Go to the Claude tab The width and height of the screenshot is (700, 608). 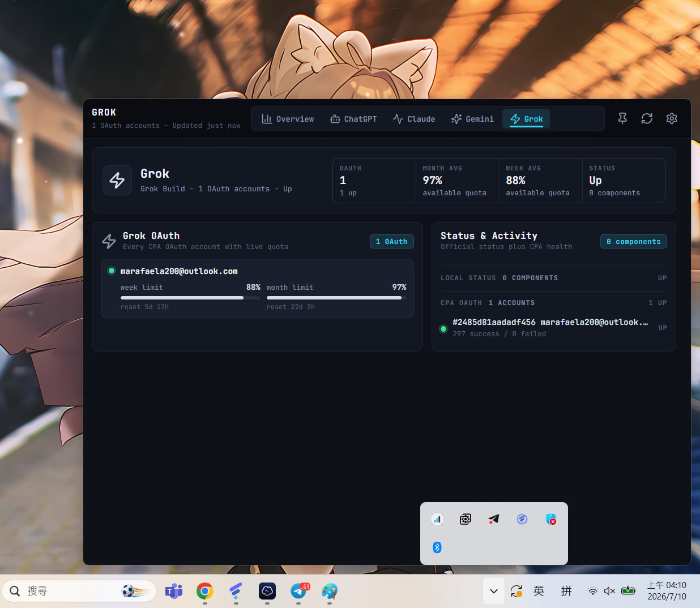coord(414,119)
